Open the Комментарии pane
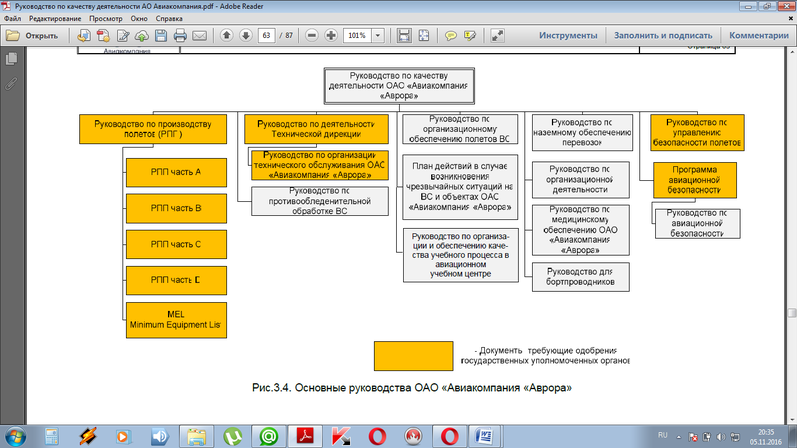The width and height of the screenshot is (797, 448). (759, 36)
